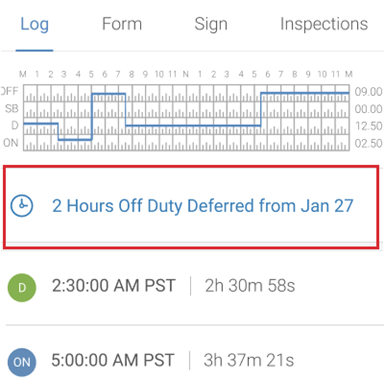Click the ON row total 02.50
This screenshot has height=378, width=384.
coord(368,143)
